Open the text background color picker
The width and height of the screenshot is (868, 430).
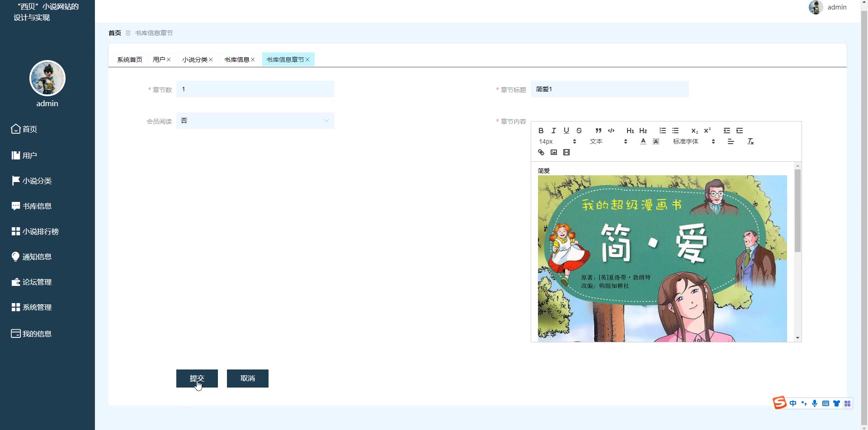[x=656, y=141]
